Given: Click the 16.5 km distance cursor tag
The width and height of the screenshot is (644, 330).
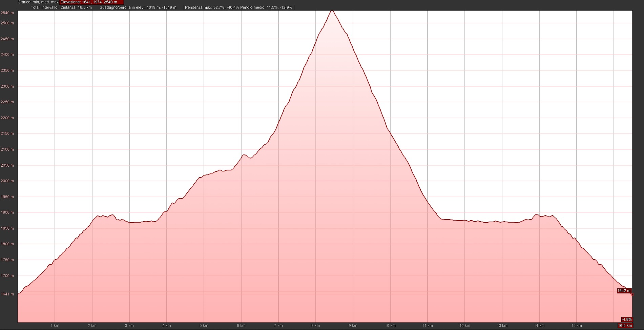Looking at the screenshot, I should 625,326.
